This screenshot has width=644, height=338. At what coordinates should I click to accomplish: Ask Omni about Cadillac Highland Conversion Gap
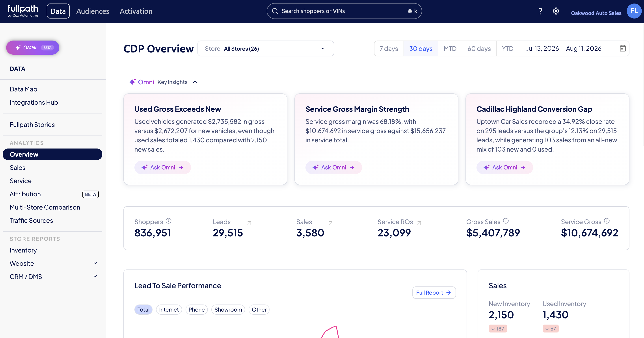[x=505, y=167]
